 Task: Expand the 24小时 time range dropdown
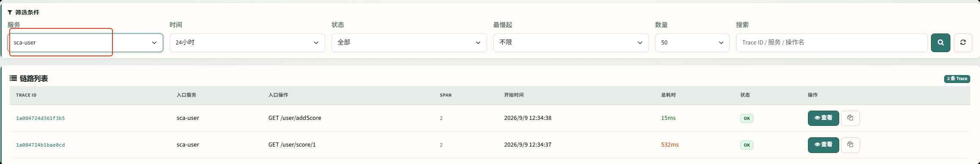pos(247,43)
